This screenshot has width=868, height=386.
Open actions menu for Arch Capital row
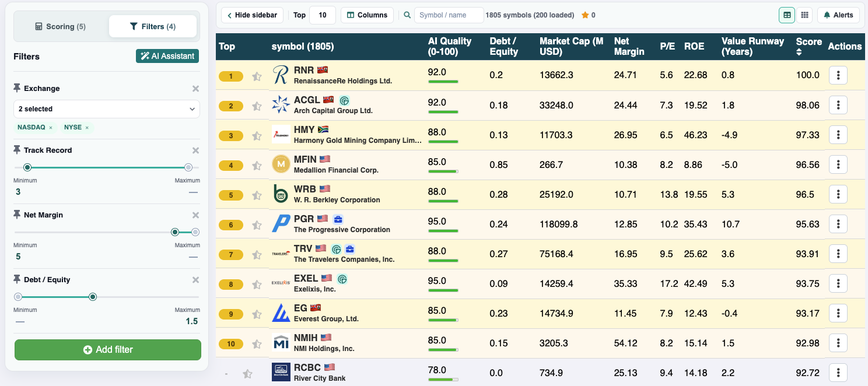(x=838, y=105)
